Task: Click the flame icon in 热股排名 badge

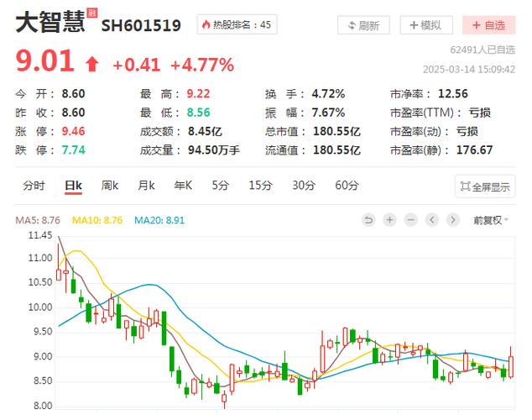Action: 206,25
